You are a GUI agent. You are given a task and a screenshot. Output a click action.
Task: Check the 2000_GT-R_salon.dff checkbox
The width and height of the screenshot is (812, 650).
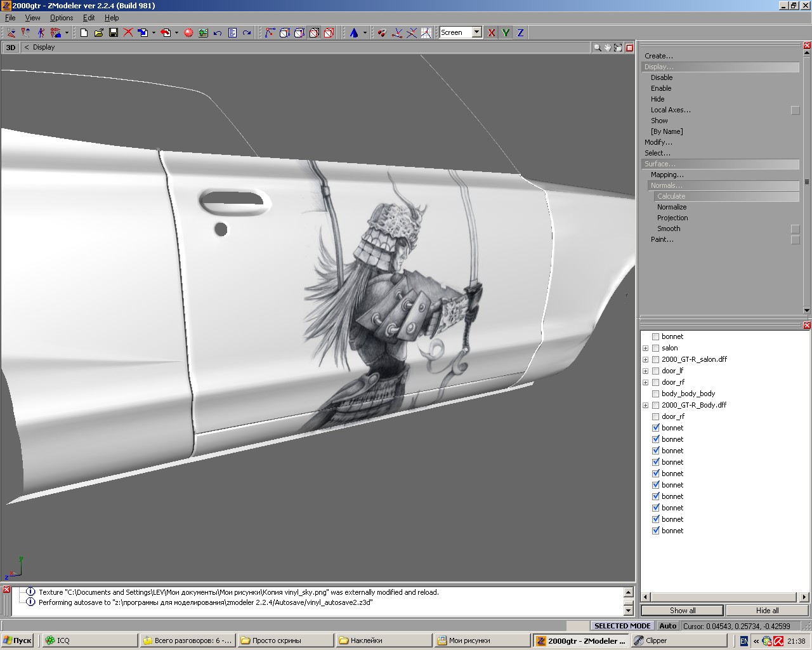[656, 359]
